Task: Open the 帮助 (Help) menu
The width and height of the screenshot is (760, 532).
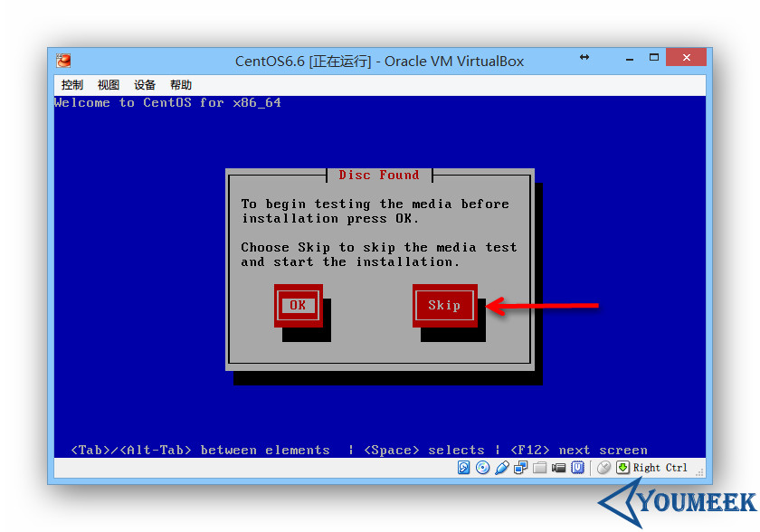Action: coord(180,84)
